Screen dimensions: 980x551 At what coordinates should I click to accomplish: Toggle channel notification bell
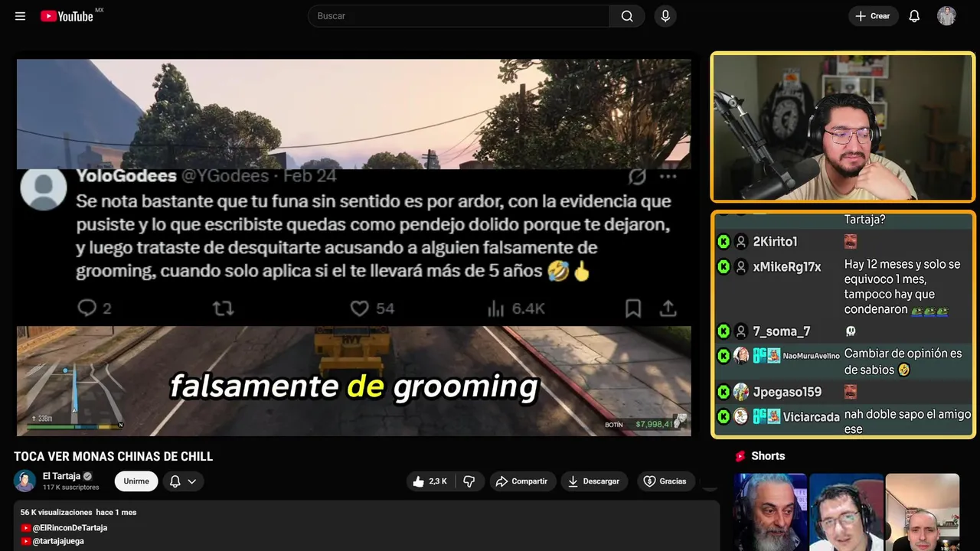[175, 481]
